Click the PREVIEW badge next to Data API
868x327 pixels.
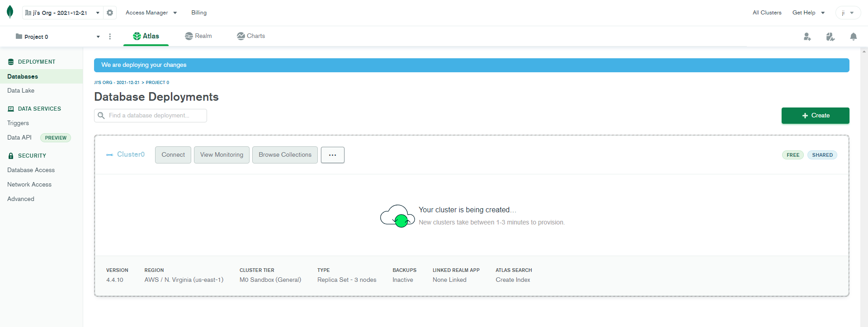tap(56, 138)
